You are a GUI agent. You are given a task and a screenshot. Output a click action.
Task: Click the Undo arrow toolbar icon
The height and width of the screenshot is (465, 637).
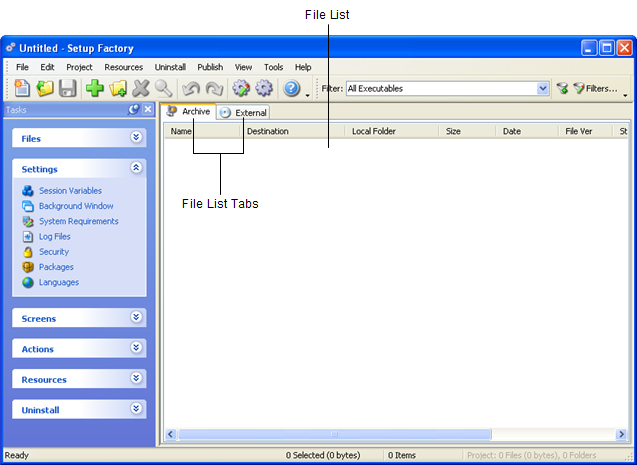point(191,89)
